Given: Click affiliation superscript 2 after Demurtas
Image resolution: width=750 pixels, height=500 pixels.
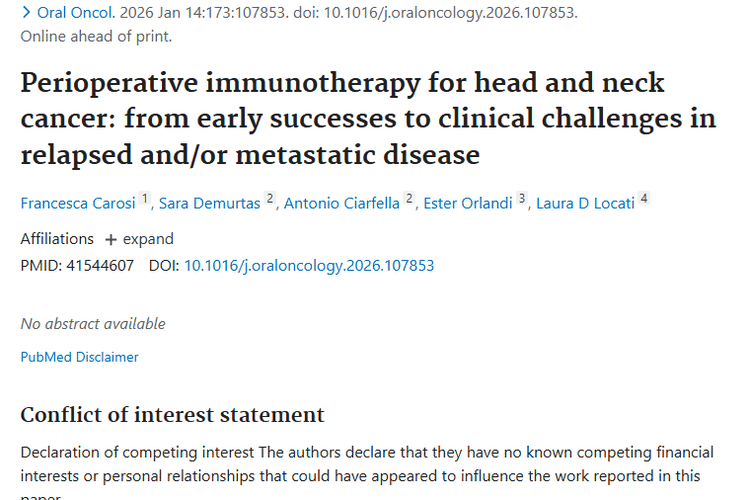Looking at the screenshot, I should click(x=270, y=199).
